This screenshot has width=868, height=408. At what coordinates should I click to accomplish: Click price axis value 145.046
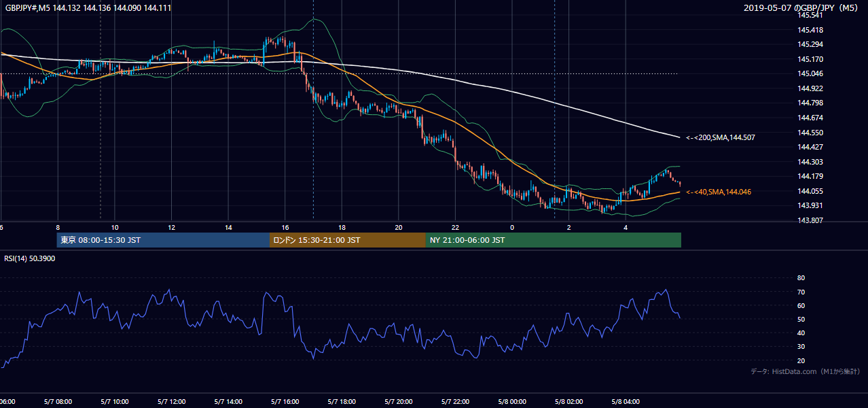pyautogui.click(x=810, y=73)
